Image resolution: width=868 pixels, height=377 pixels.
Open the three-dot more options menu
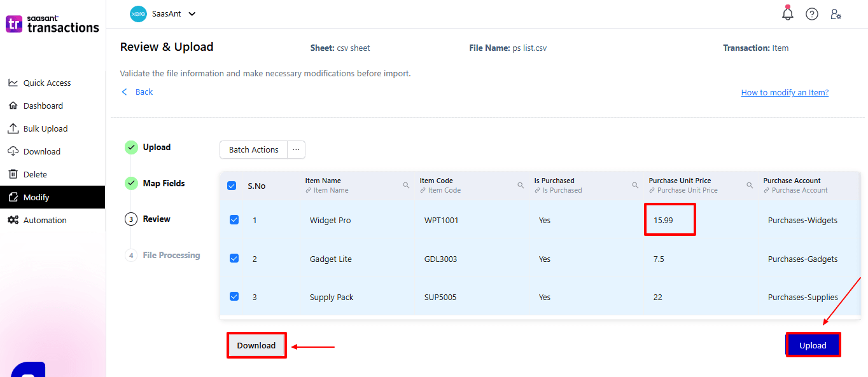[x=296, y=150]
